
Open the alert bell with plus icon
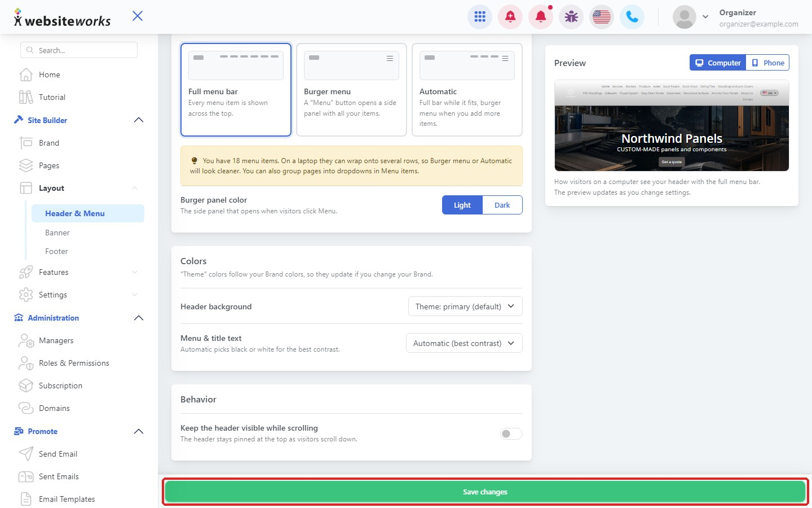tap(510, 17)
